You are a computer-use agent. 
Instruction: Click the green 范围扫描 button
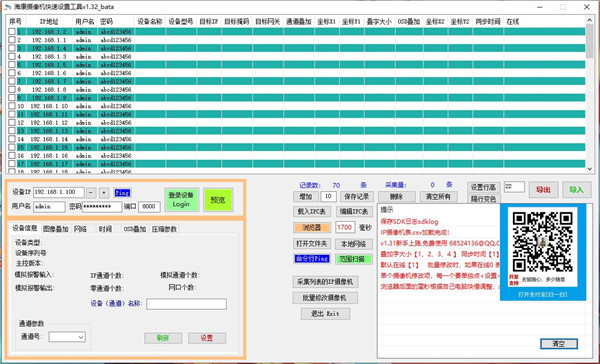[x=354, y=259]
